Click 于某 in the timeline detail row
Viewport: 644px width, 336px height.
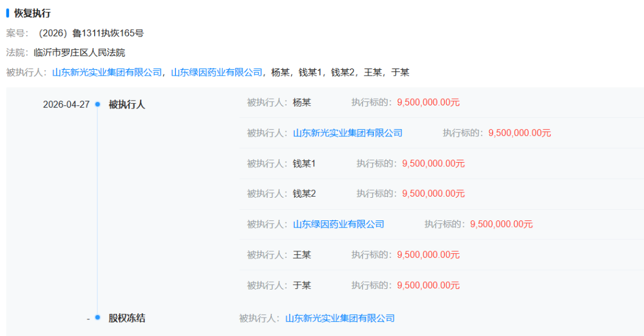pyautogui.click(x=302, y=285)
